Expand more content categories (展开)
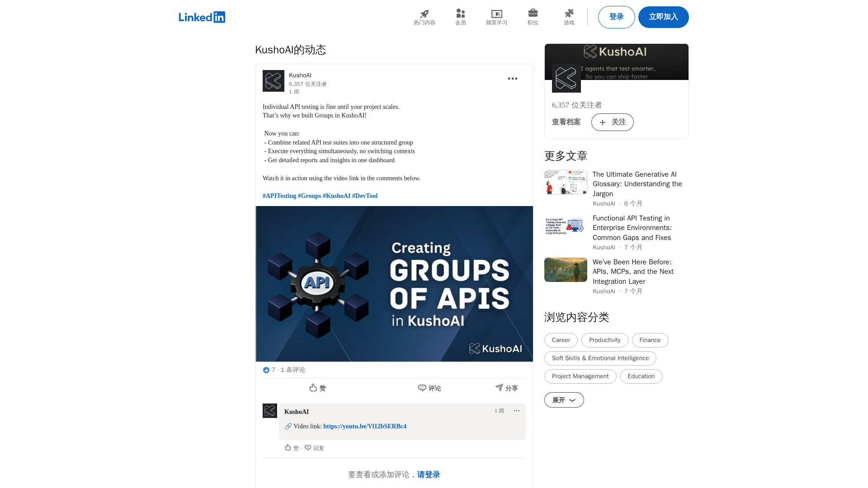 (x=564, y=400)
